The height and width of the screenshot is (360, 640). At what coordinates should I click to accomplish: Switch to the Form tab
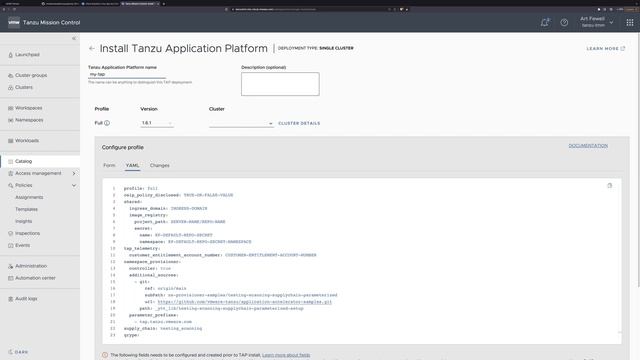[109, 165]
